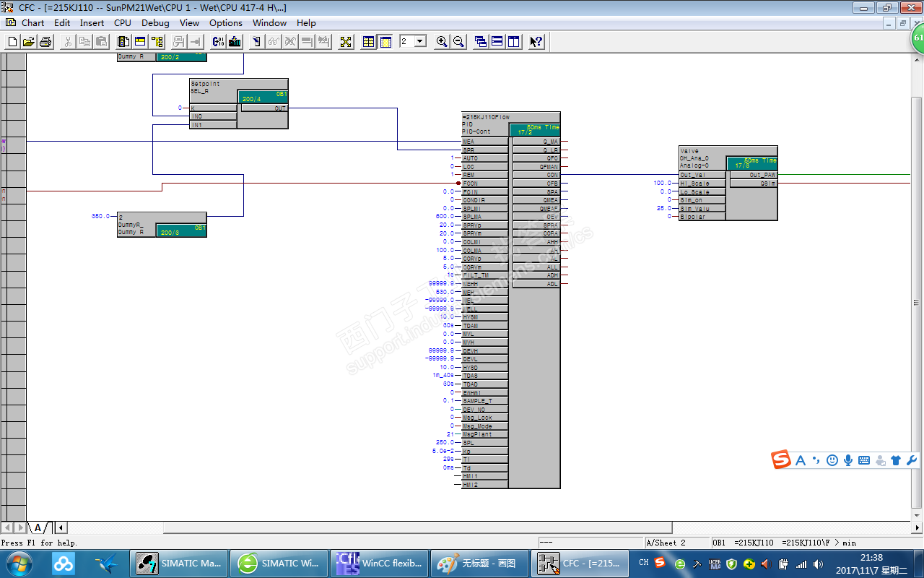Click the Compile toolbar icon
Viewport: 924px width, 578px height.
pyautogui.click(x=218, y=42)
